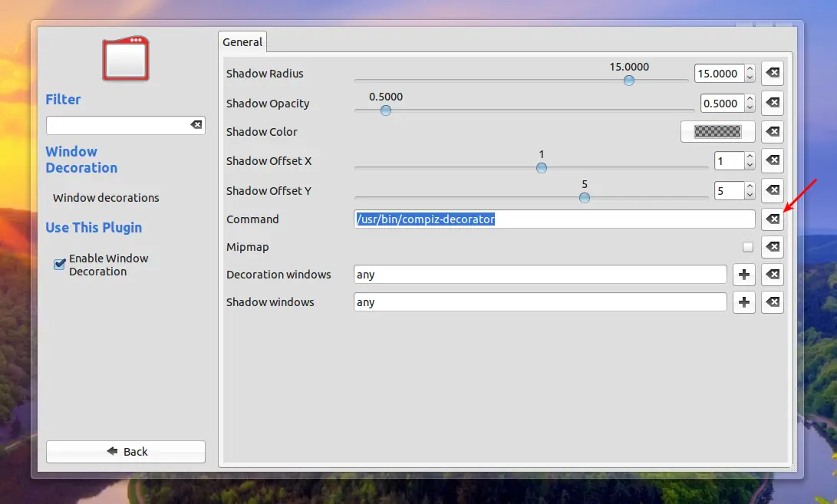Reset Shadow Offset Y to default
Screen dimensions: 837x504
(773, 190)
